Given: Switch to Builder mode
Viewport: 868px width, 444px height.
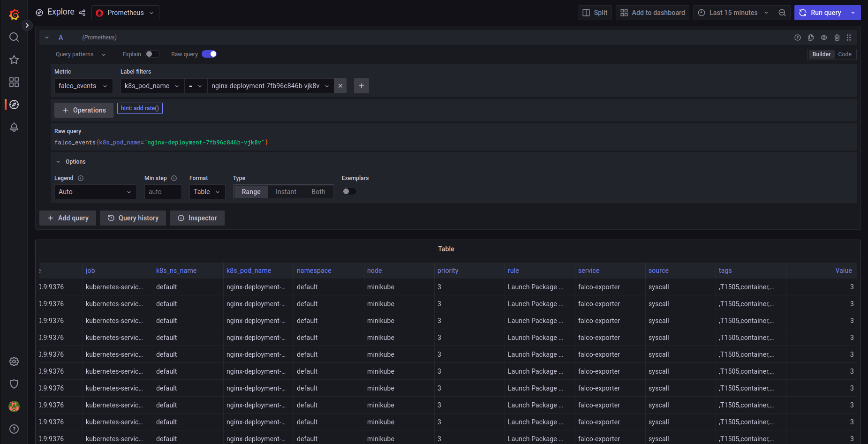Looking at the screenshot, I should 821,54.
